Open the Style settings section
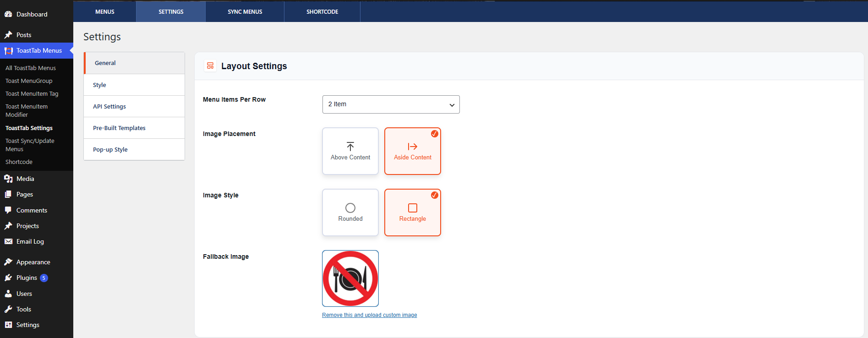The height and width of the screenshot is (338, 868). 134,85
